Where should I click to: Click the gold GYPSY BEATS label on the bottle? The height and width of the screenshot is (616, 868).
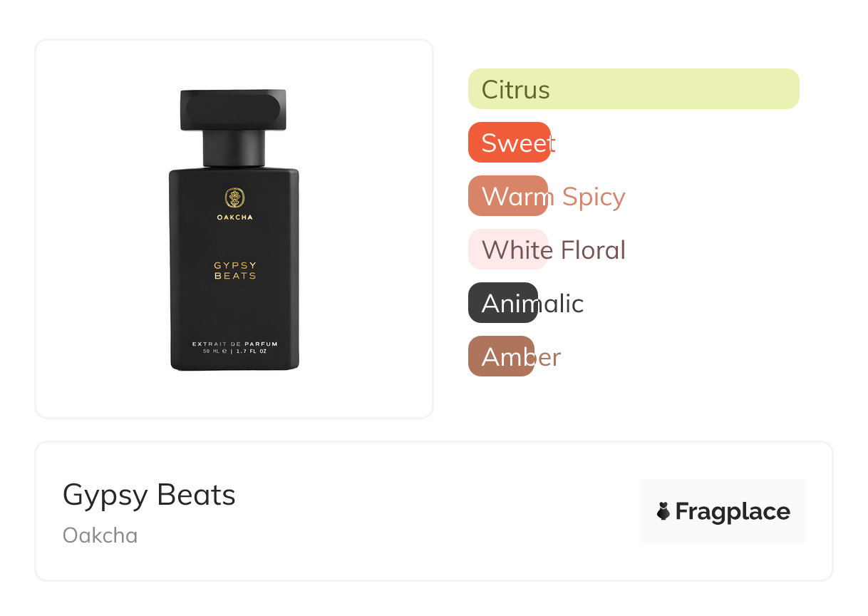pos(234,270)
